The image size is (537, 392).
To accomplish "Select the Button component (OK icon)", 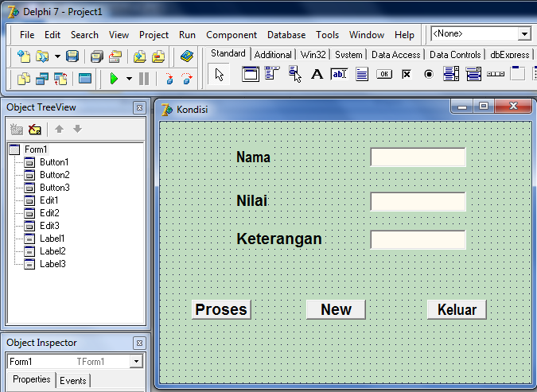I will coord(384,74).
